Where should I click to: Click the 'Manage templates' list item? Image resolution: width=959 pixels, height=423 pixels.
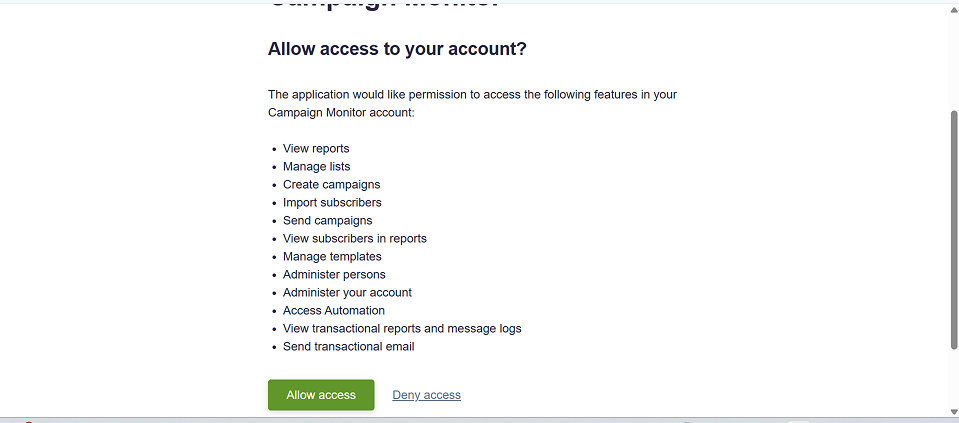click(x=332, y=257)
